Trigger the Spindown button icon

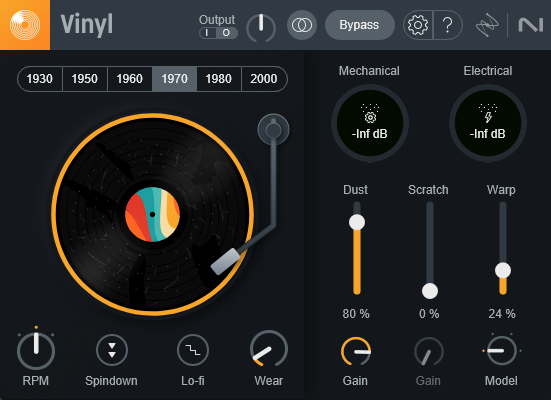click(112, 350)
